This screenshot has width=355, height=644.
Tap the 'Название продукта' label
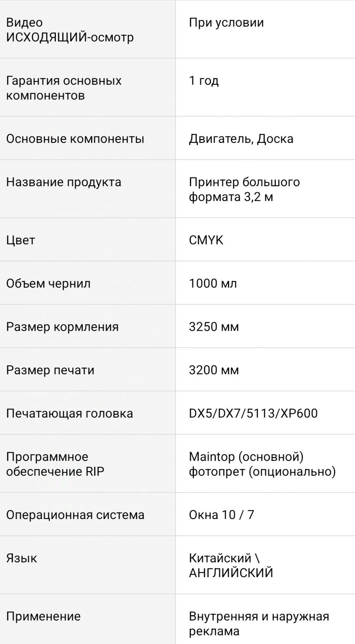click(x=64, y=182)
